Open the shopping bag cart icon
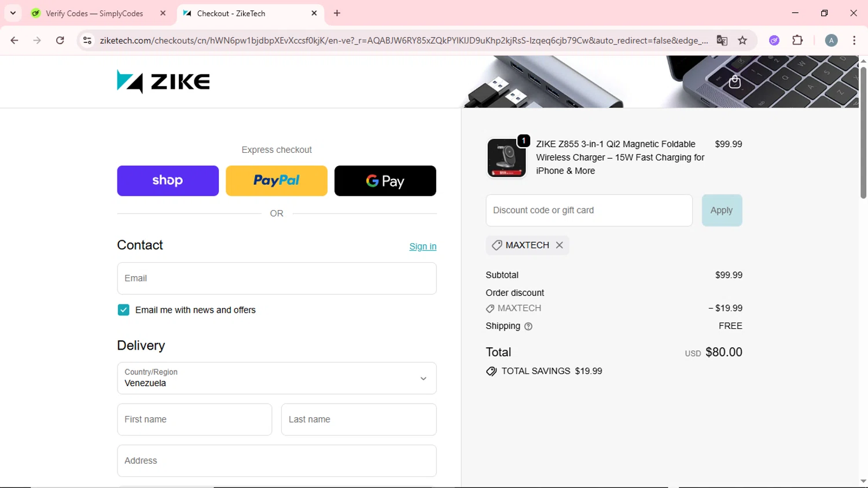Screen dimensions: 868x488 tap(734, 82)
